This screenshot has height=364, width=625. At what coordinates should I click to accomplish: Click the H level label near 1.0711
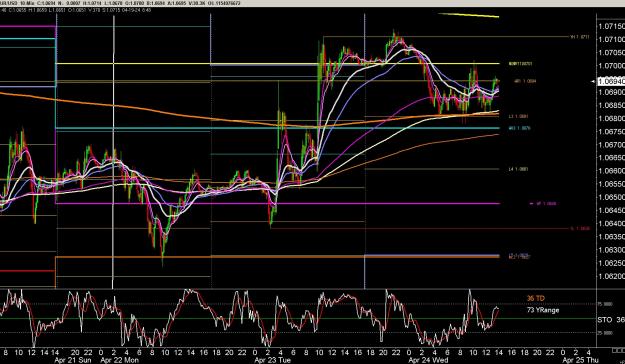click(580, 37)
